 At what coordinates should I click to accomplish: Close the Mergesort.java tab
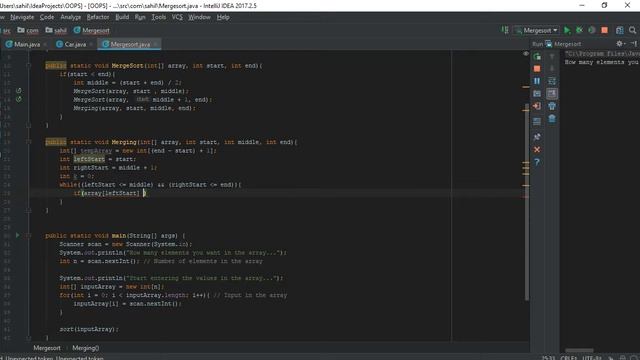(156, 44)
